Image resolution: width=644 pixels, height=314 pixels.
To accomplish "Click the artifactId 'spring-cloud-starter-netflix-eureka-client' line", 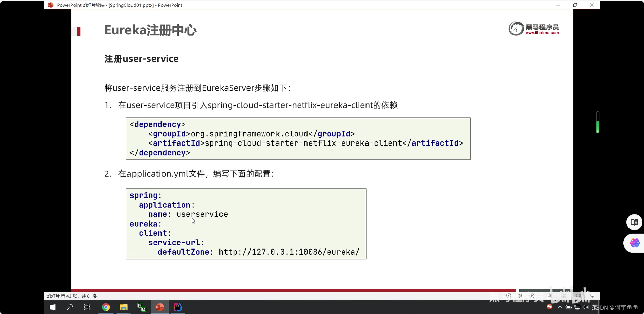I will (305, 143).
